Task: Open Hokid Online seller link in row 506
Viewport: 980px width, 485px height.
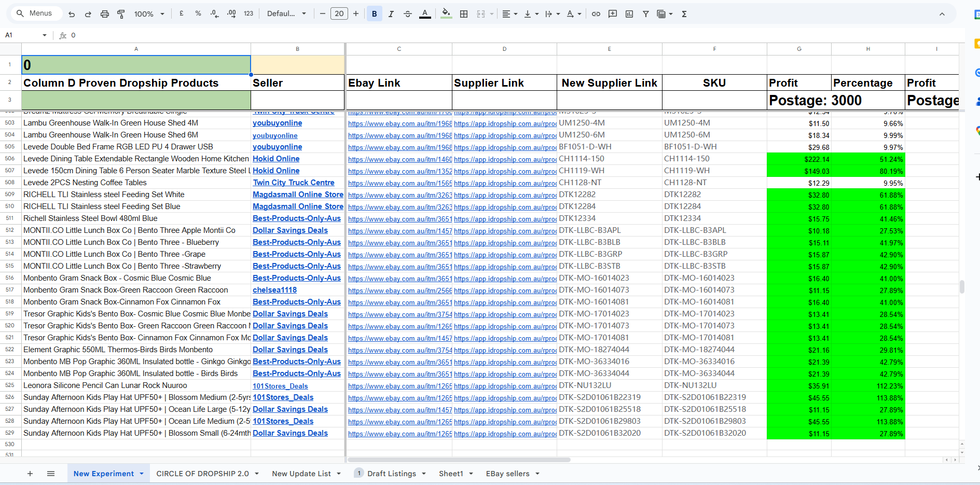Action: click(x=276, y=159)
